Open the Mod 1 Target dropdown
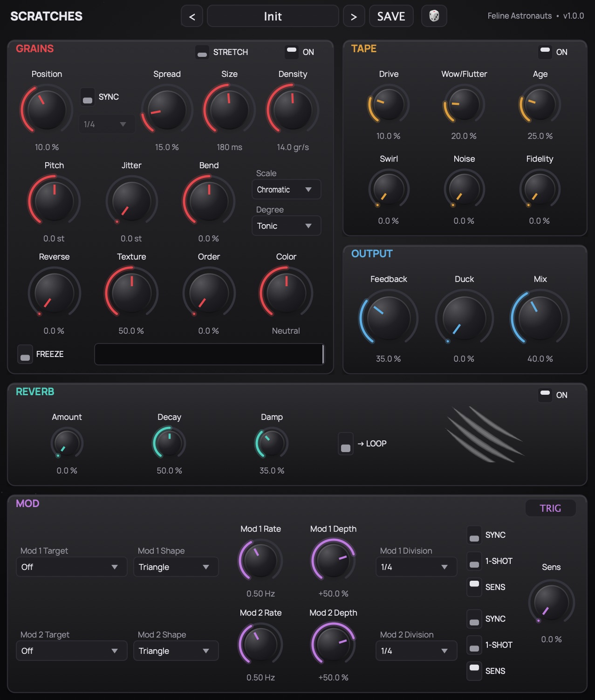 71,567
